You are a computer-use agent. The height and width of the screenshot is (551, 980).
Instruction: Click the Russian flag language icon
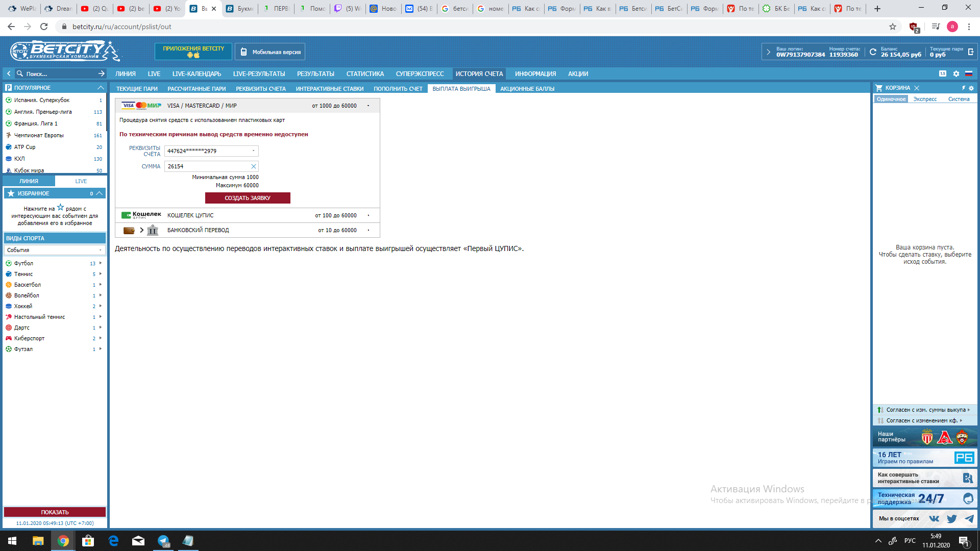pyautogui.click(x=968, y=74)
